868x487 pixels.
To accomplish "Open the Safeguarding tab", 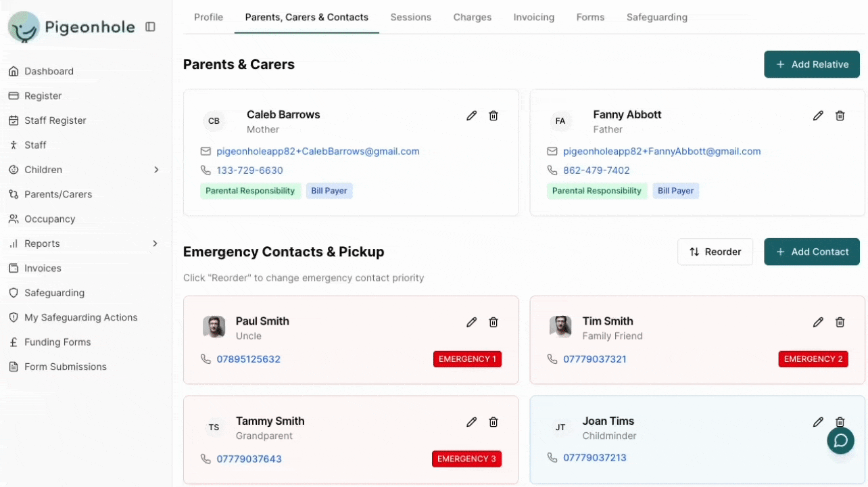I will point(656,17).
